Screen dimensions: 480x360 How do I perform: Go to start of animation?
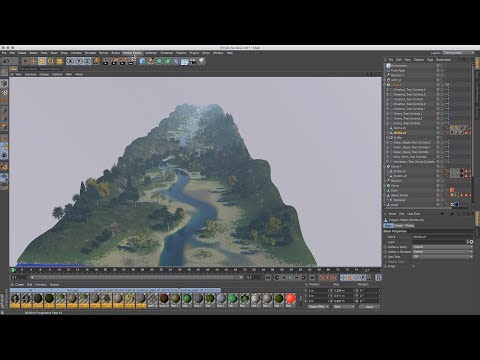click(268, 277)
